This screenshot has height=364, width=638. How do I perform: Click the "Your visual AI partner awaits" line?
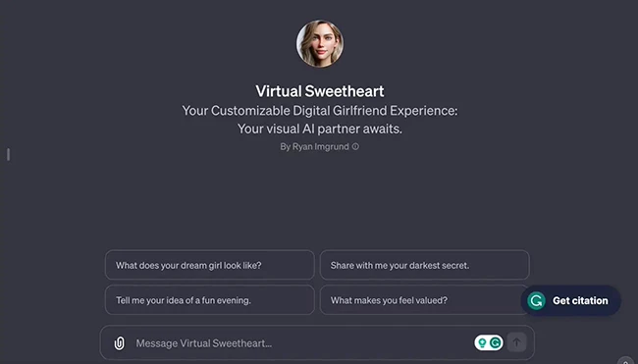(319, 129)
